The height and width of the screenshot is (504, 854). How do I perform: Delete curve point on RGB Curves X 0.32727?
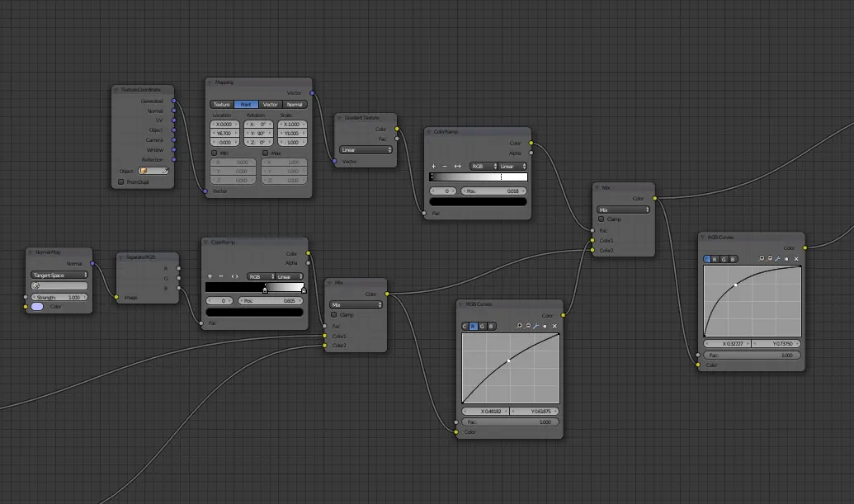click(x=796, y=259)
